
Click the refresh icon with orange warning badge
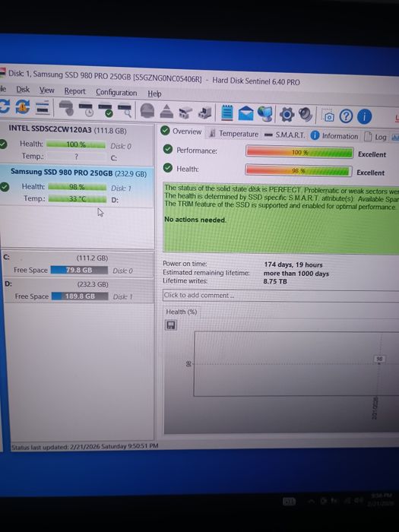pyautogui.click(x=22, y=107)
